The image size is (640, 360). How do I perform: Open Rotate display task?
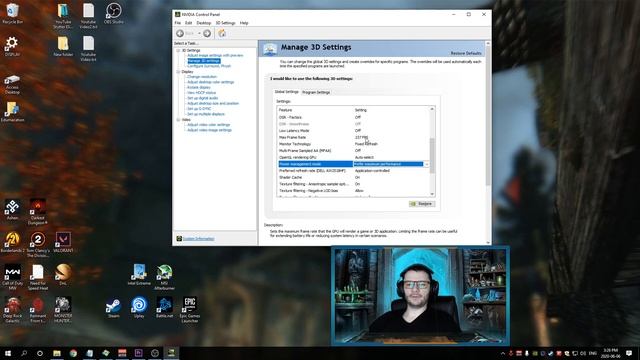pyautogui.click(x=199, y=87)
